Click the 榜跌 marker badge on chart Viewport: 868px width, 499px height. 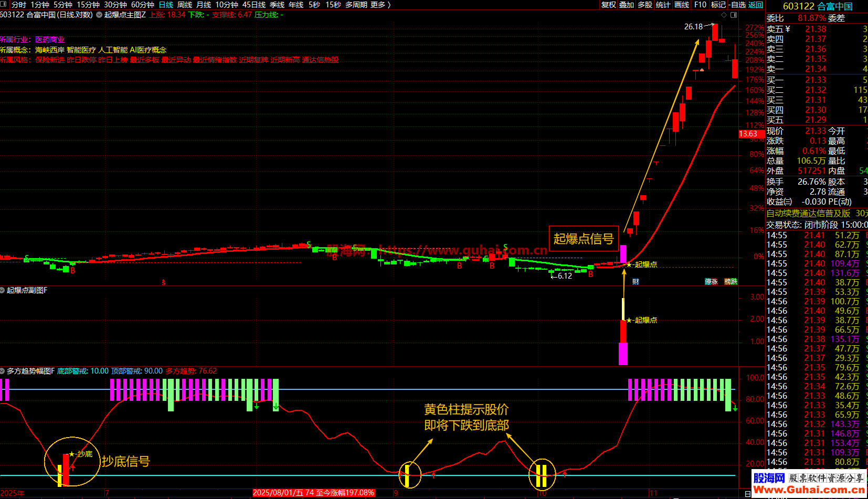(x=731, y=282)
